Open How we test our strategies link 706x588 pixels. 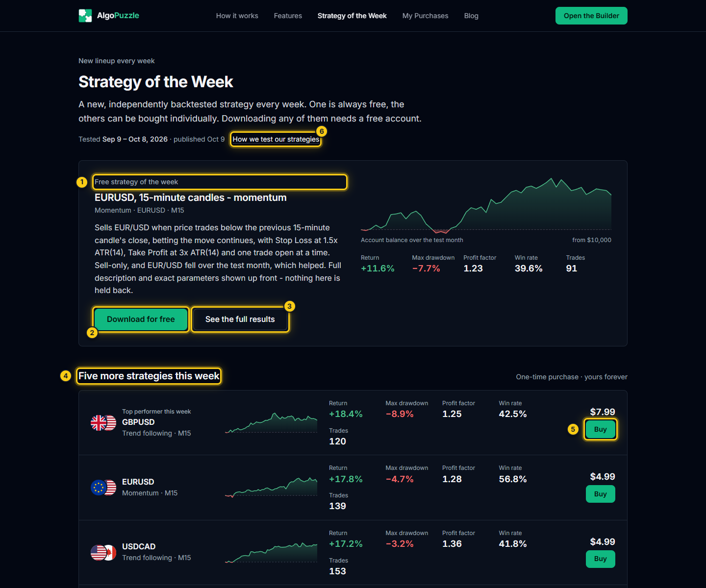click(276, 139)
